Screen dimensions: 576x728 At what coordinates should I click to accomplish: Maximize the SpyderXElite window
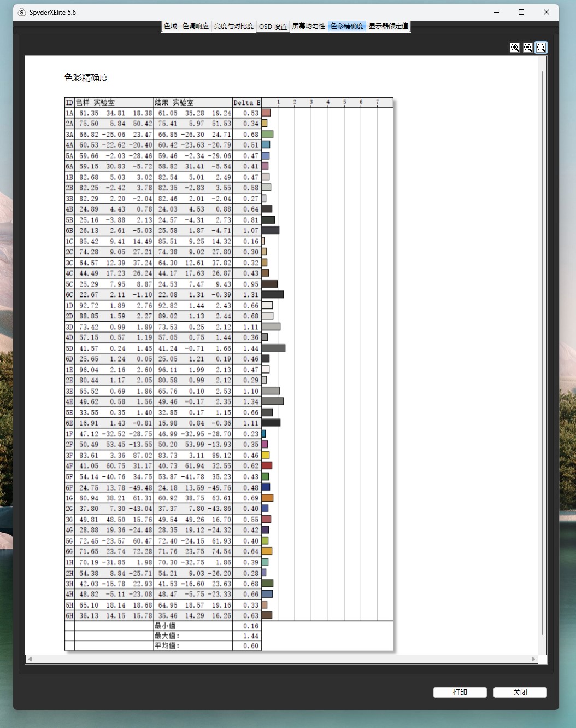(x=521, y=12)
